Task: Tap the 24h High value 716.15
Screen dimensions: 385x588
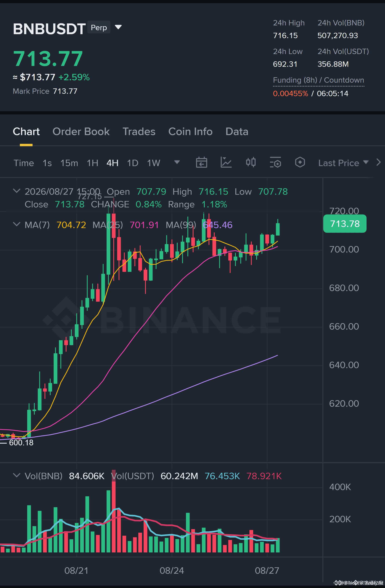Action: (x=285, y=36)
